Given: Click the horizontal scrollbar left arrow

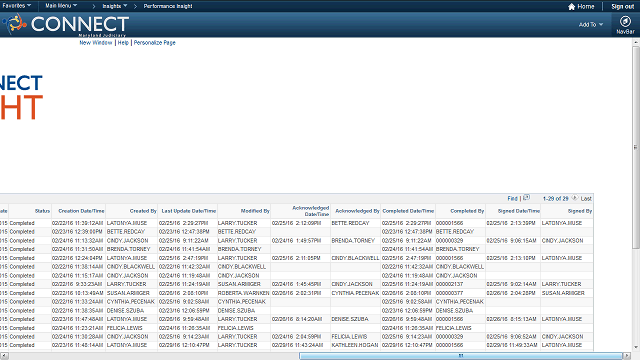Looking at the screenshot, I should (4, 356).
